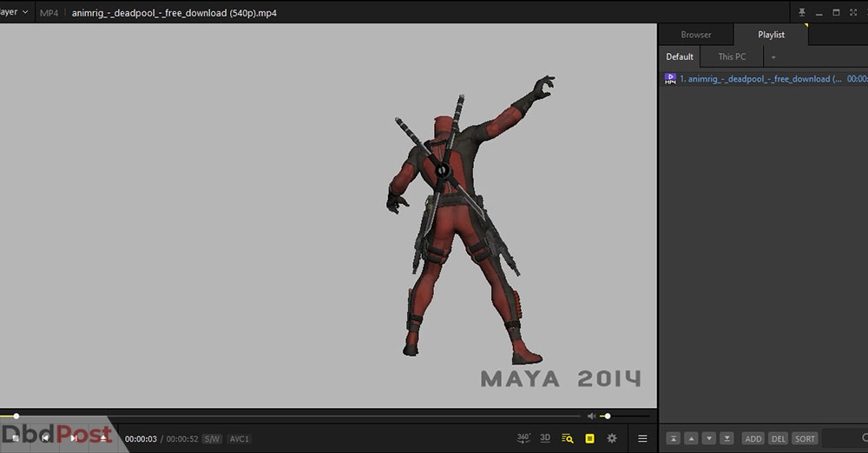Open the control panel gear icon
This screenshot has height=453, width=868.
612,438
